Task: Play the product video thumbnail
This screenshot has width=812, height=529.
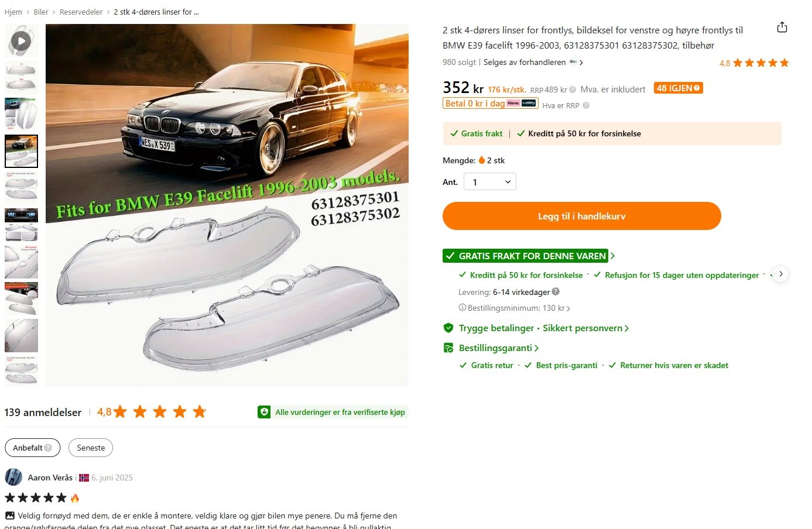Action: 21,41
